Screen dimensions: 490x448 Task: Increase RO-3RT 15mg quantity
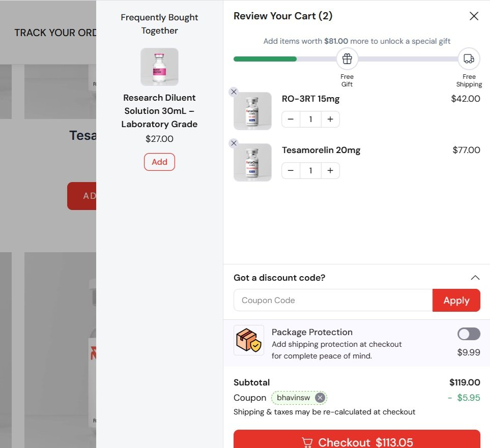tap(330, 120)
